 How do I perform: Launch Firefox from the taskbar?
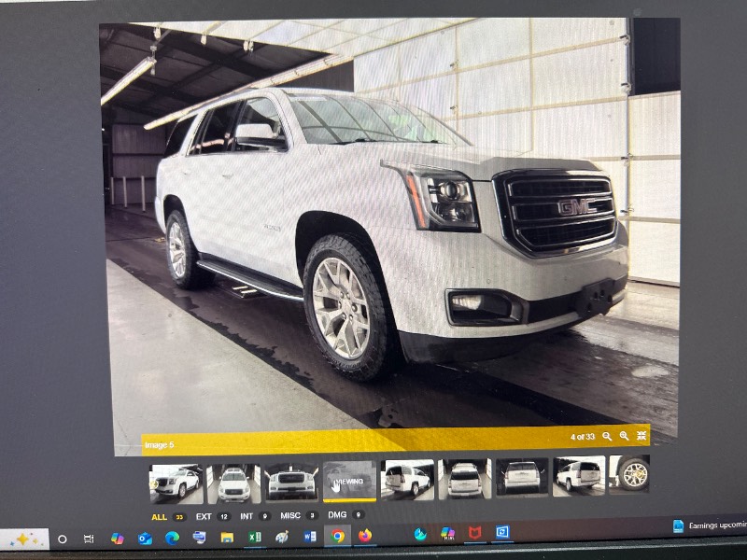point(365,536)
